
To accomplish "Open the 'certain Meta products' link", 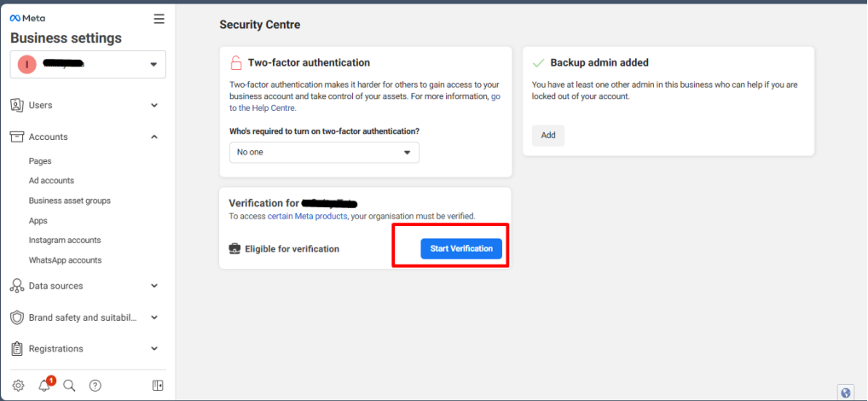I will [x=307, y=216].
